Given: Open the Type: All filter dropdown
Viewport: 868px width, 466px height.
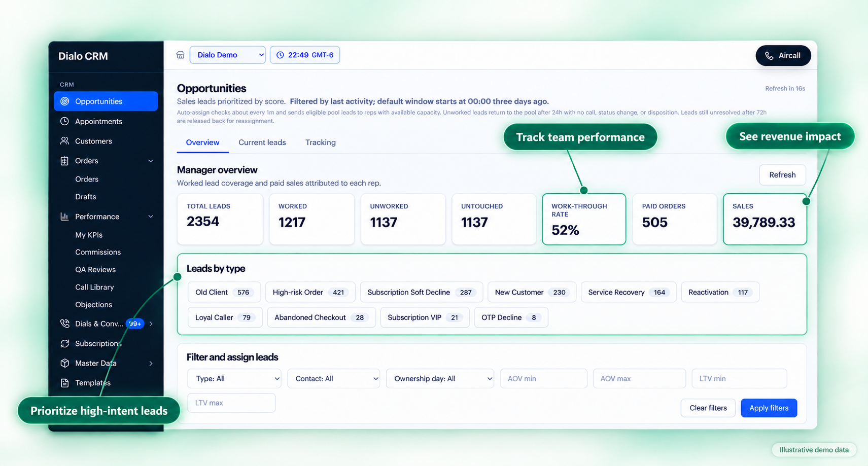Looking at the screenshot, I should pos(234,379).
